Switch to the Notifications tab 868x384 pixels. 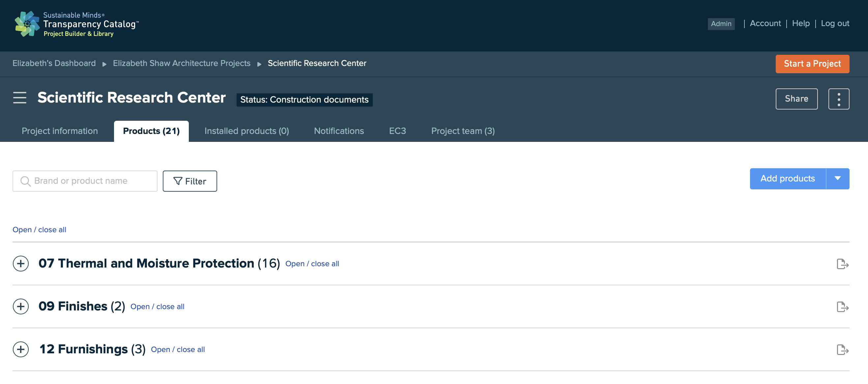point(339,131)
